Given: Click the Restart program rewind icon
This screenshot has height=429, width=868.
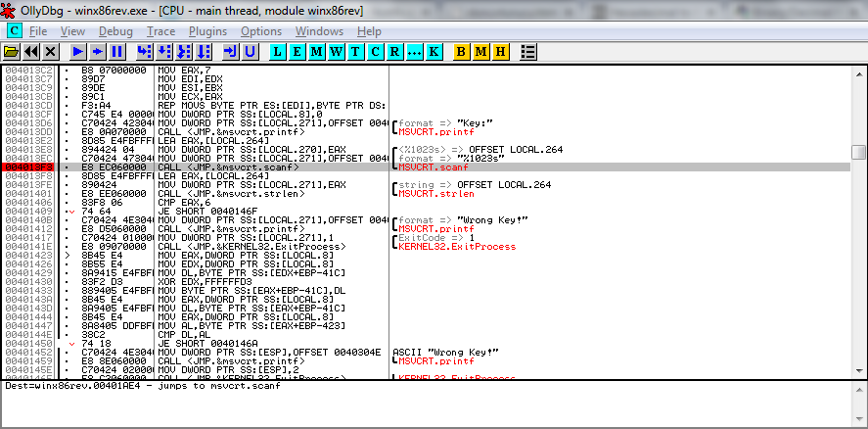Looking at the screenshot, I should point(31,52).
